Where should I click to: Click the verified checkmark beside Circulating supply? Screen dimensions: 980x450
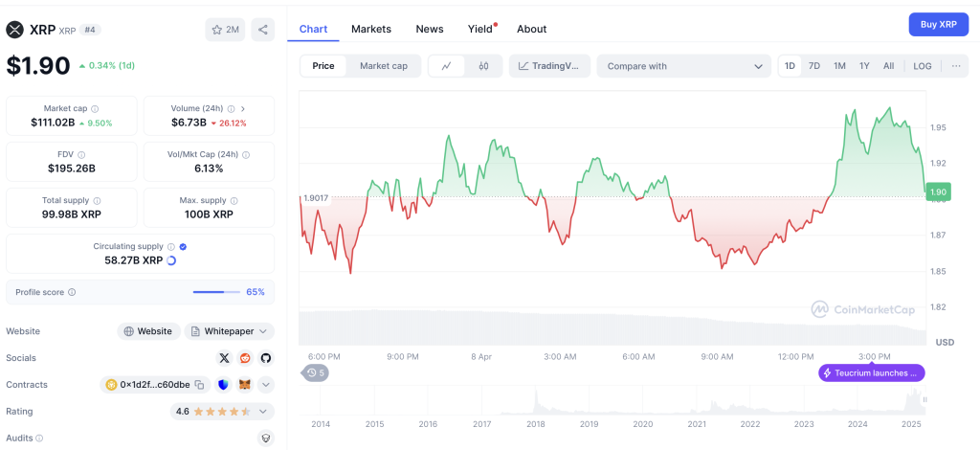pos(183,247)
